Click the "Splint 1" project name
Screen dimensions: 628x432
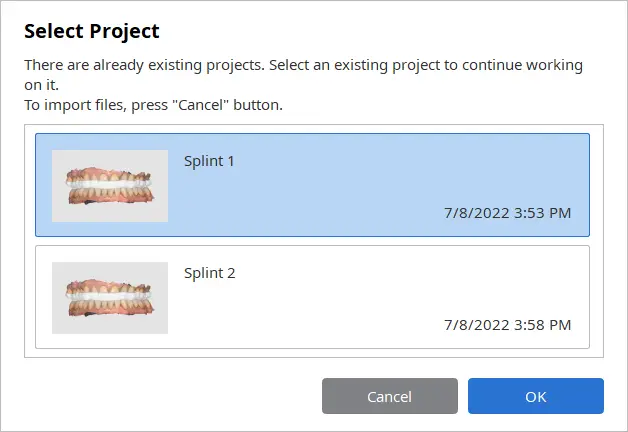(209, 161)
